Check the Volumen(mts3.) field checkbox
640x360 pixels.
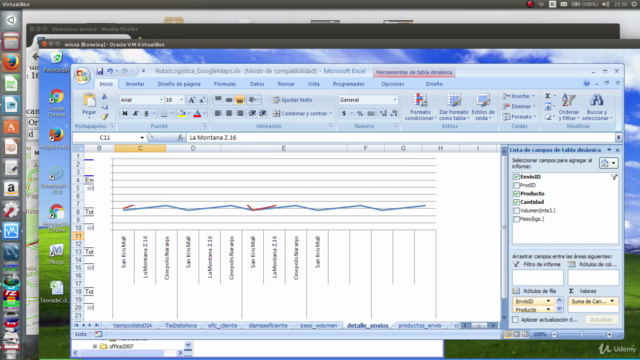(516, 211)
